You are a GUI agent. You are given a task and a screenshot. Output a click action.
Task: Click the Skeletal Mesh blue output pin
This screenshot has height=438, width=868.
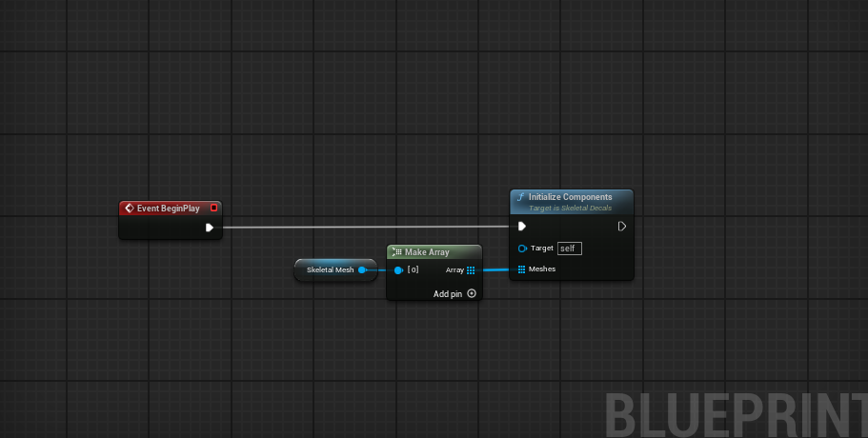(x=361, y=269)
